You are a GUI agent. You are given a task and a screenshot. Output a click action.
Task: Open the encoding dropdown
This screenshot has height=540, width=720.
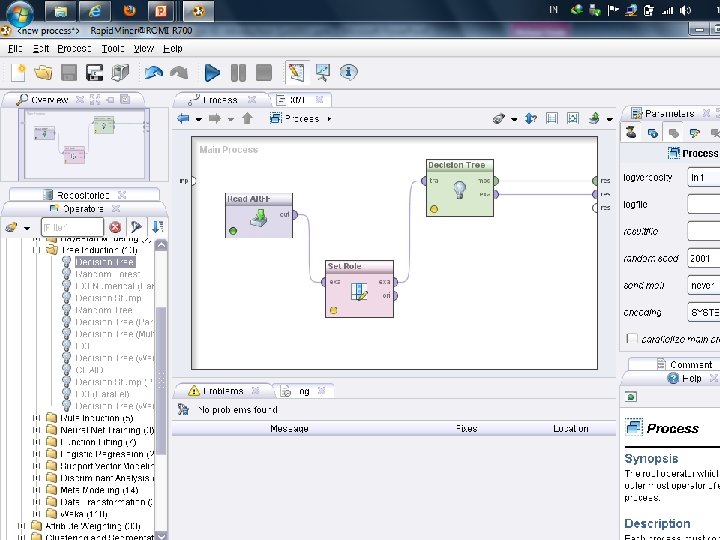[x=702, y=312]
